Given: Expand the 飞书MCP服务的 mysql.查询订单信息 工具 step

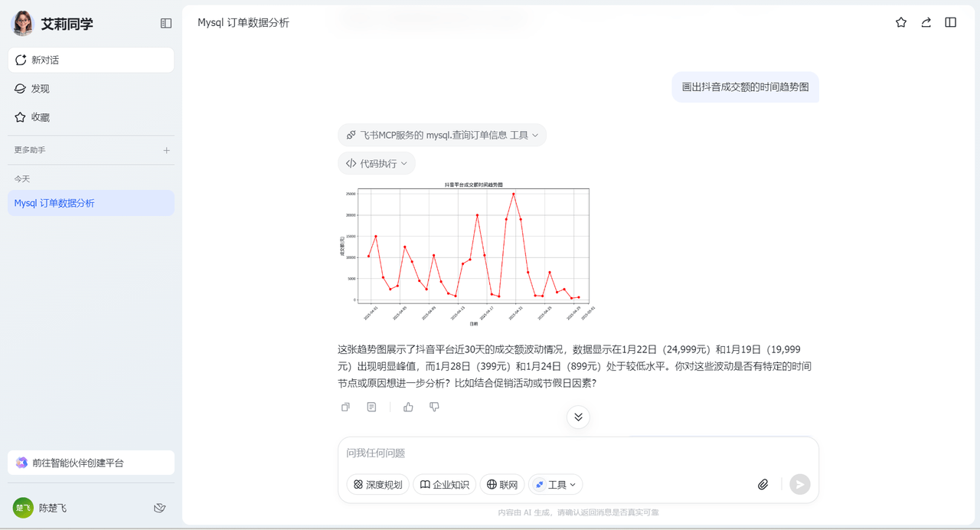Looking at the screenshot, I should [442, 135].
